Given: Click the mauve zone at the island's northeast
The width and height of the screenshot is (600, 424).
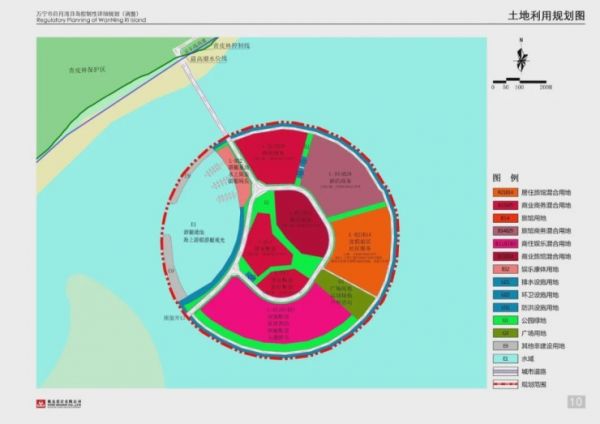Looking at the screenshot, I should click(342, 178).
